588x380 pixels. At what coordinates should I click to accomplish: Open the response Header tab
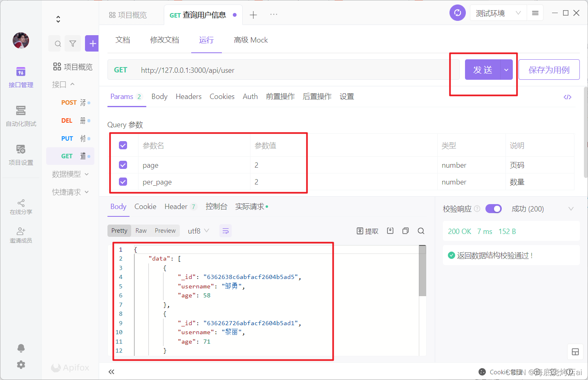[181, 207]
